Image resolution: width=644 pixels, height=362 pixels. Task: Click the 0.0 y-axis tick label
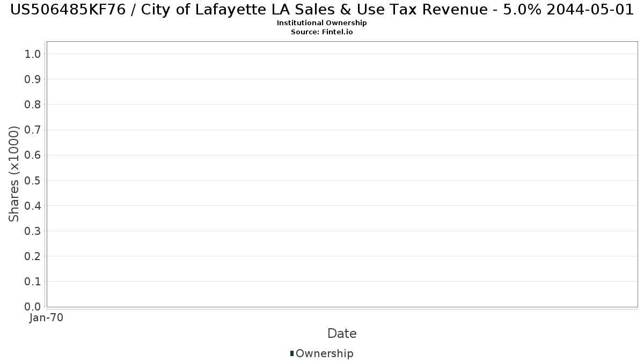click(33, 307)
